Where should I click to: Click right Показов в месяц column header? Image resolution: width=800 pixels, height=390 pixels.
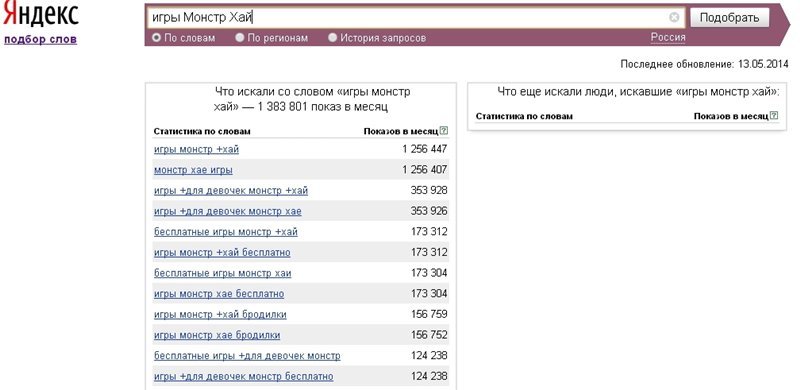coord(731,116)
